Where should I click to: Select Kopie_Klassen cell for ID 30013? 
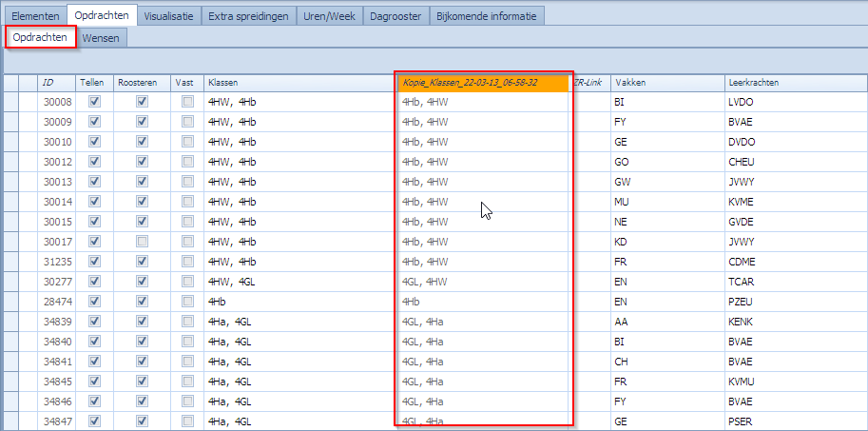[x=483, y=182]
